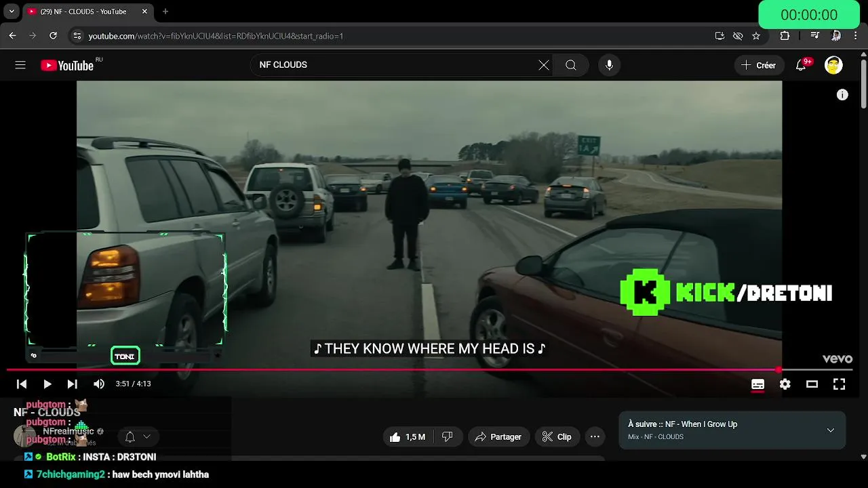Show video info card icon
The image size is (868, 488).
pos(842,95)
